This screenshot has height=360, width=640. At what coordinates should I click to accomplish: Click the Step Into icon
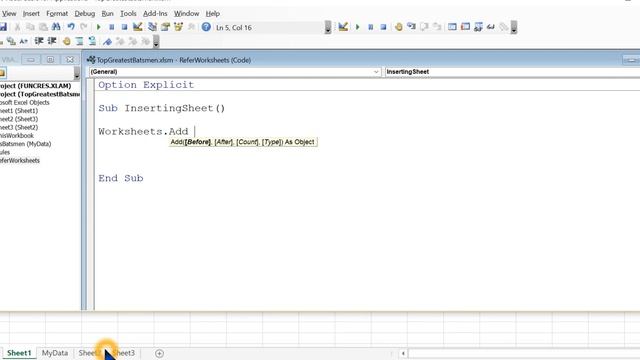point(411,27)
